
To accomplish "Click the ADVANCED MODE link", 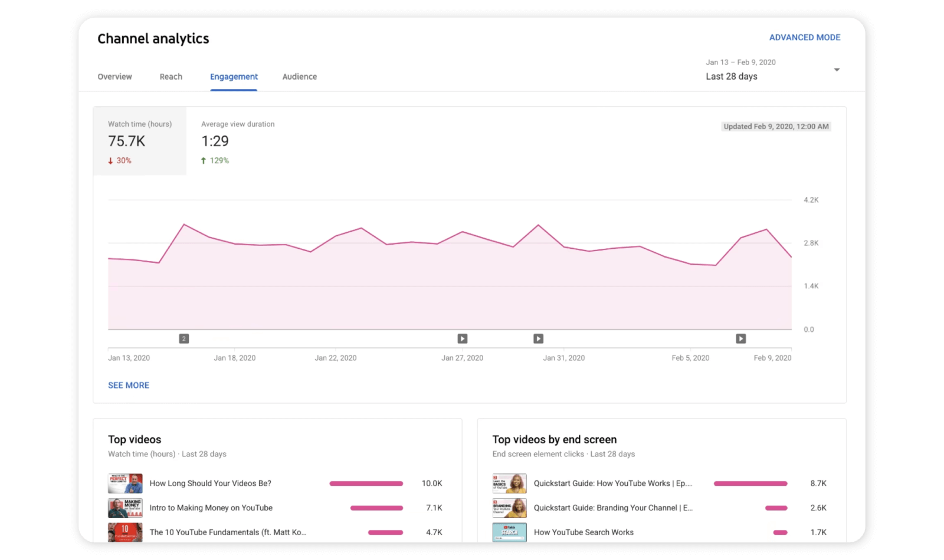I will [805, 37].
